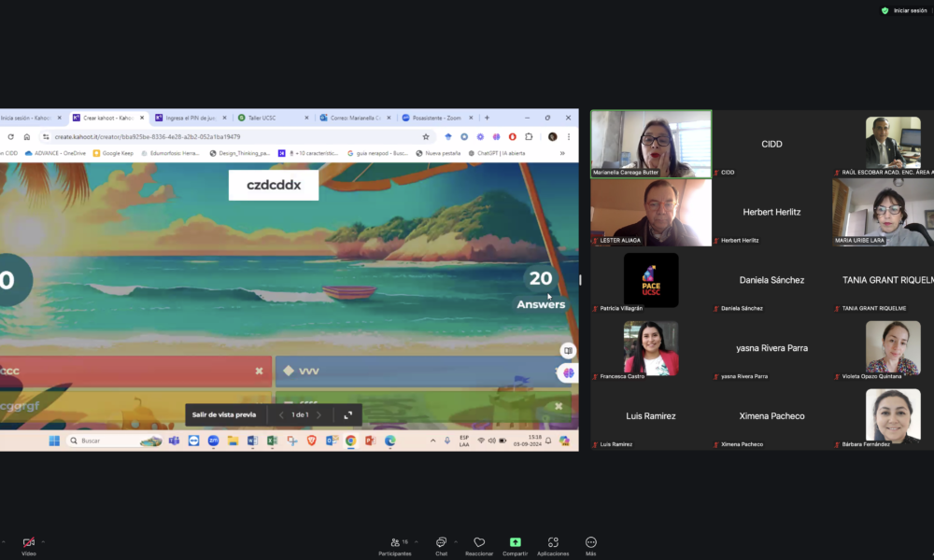934x560 pixels.
Task: Open the Google Keep bookmark
Action: pyautogui.click(x=113, y=154)
